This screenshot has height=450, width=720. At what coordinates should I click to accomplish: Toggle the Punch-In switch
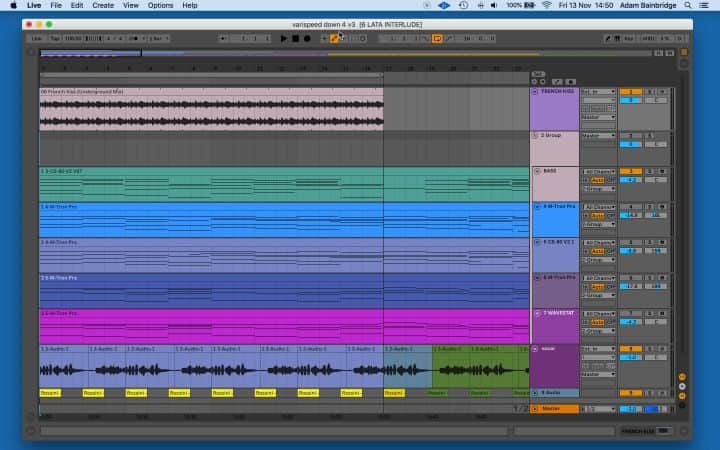[425, 39]
